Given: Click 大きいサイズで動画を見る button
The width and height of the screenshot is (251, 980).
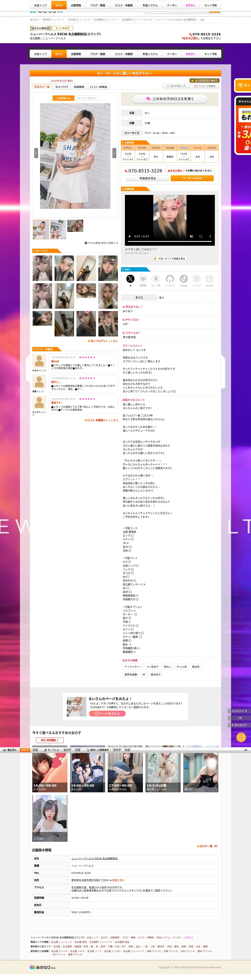Looking at the screenshot, I should [x=170, y=259].
